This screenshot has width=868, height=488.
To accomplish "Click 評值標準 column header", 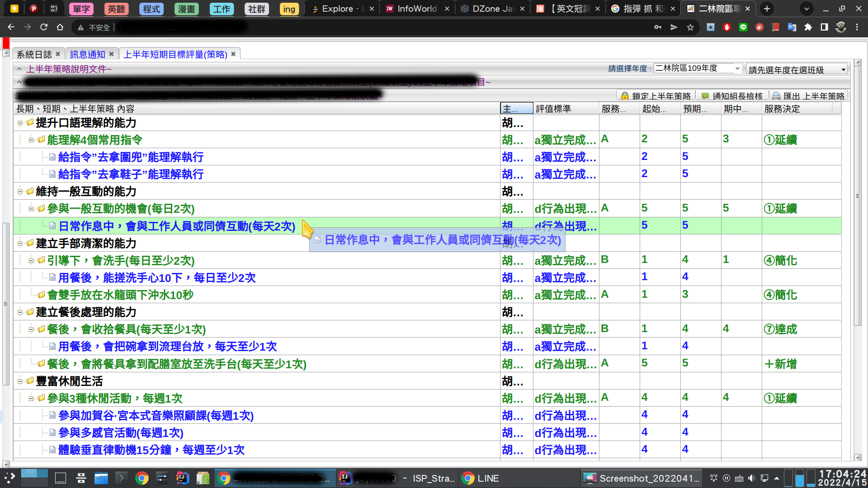I will (x=566, y=108).
